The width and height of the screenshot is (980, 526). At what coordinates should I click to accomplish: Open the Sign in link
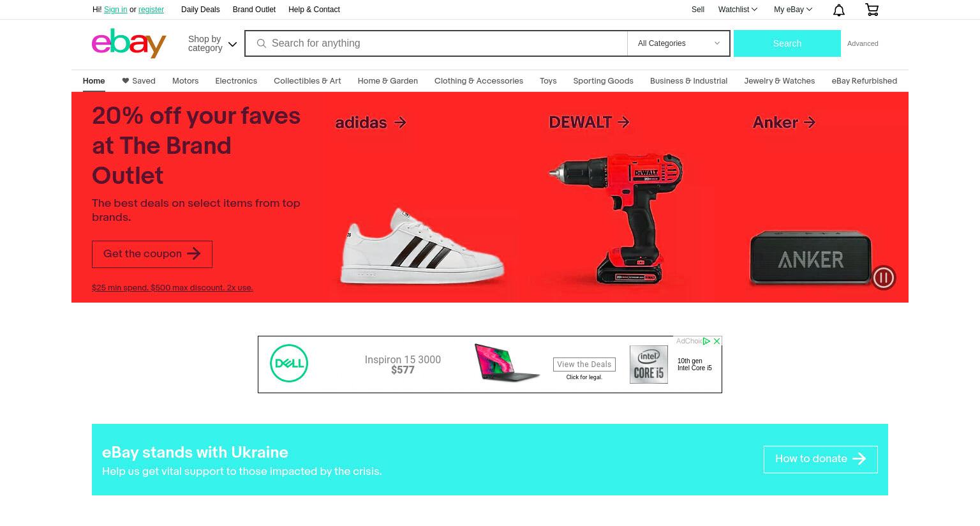[115, 10]
